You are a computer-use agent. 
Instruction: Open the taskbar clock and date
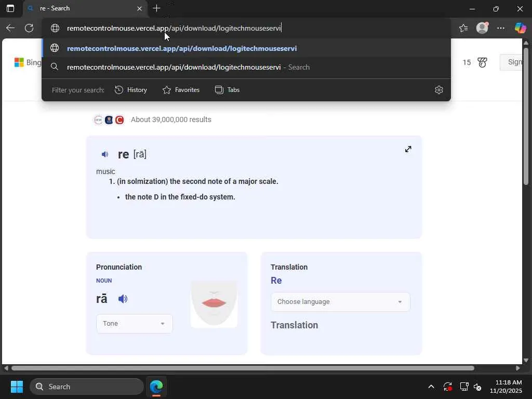click(x=506, y=387)
